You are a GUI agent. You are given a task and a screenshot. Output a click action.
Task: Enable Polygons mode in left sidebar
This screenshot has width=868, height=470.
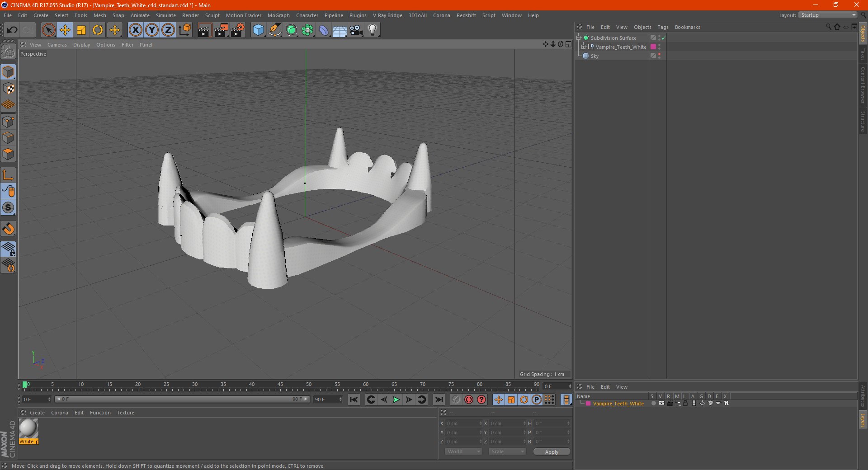point(8,154)
